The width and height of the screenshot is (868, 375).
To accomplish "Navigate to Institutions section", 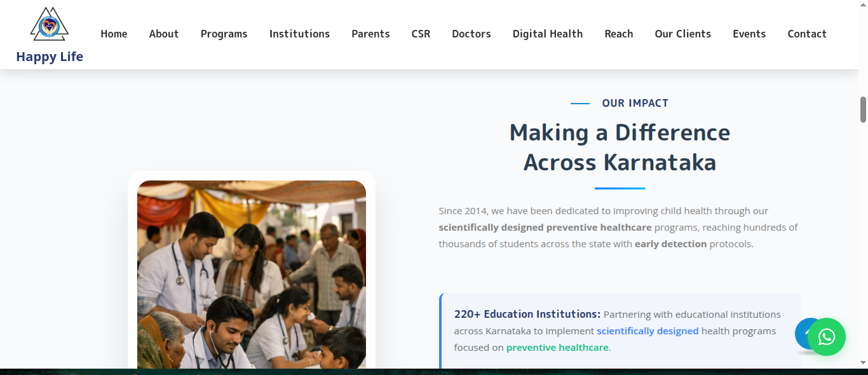I will (299, 34).
